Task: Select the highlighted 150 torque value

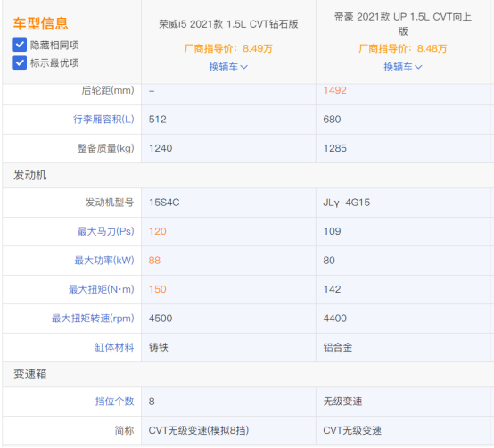Action: 158,289
